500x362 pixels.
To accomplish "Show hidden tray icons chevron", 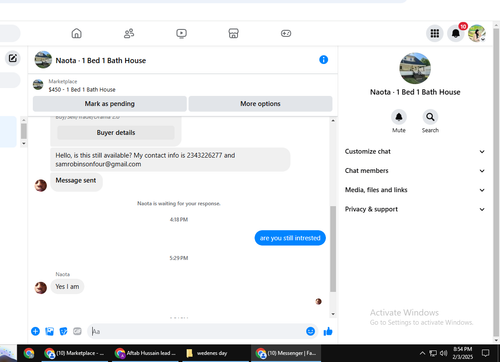I will (x=422, y=353).
